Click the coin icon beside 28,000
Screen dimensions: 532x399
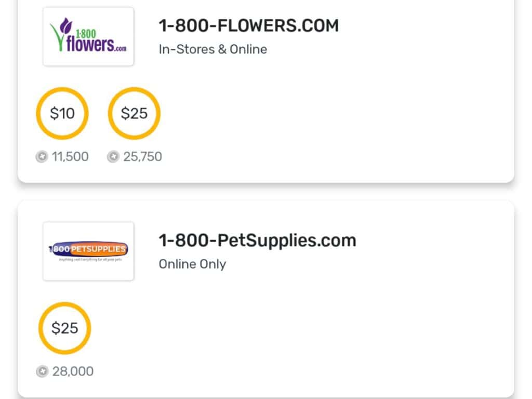[x=42, y=371]
